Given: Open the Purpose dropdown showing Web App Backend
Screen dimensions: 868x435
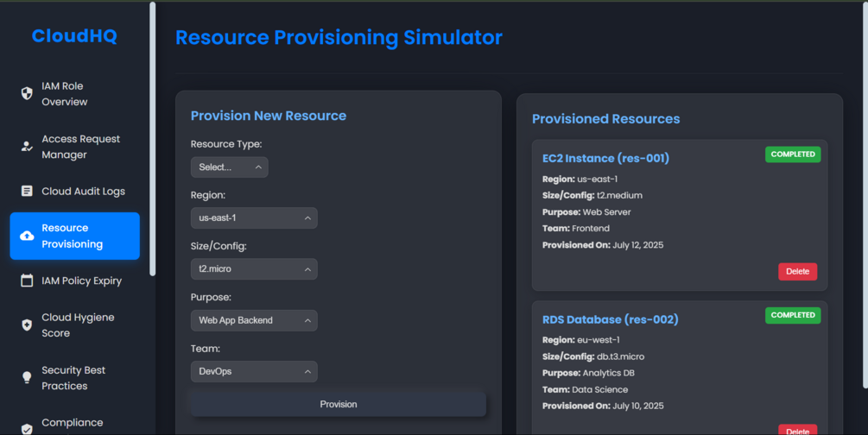Looking at the screenshot, I should coord(253,320).
